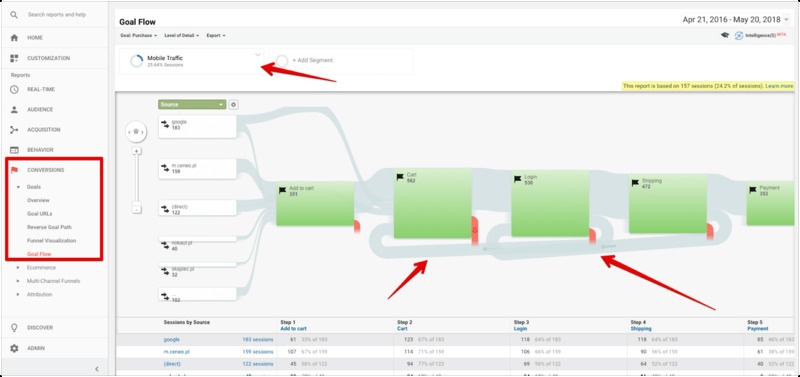Open the Funnel Visualization report
Image resolution: width=800 pixels, height=377 pixels.
[52, 240]
